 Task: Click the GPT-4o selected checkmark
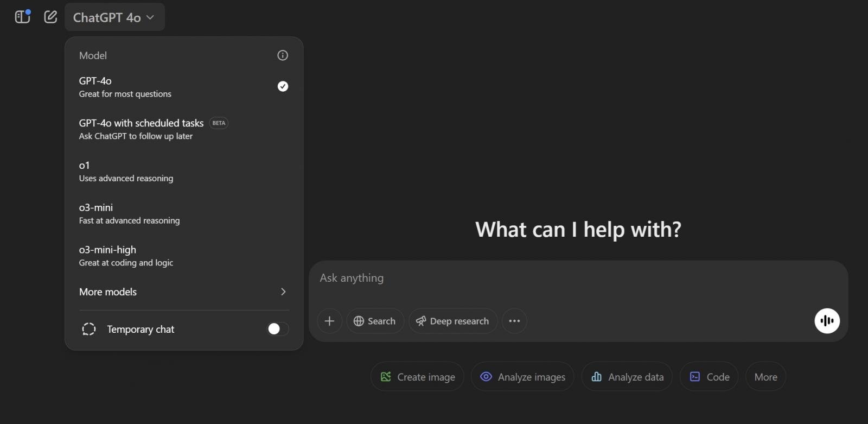click(x=283, y=86)
